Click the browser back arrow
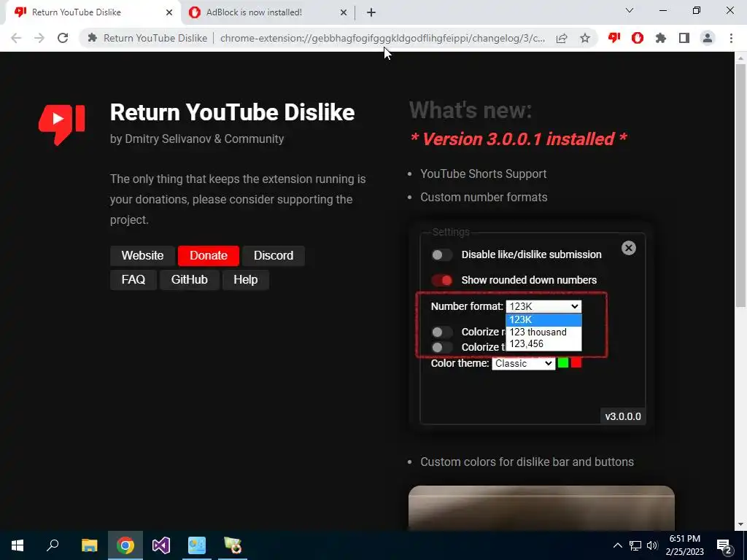747x560 pixels. click(16, 38)
